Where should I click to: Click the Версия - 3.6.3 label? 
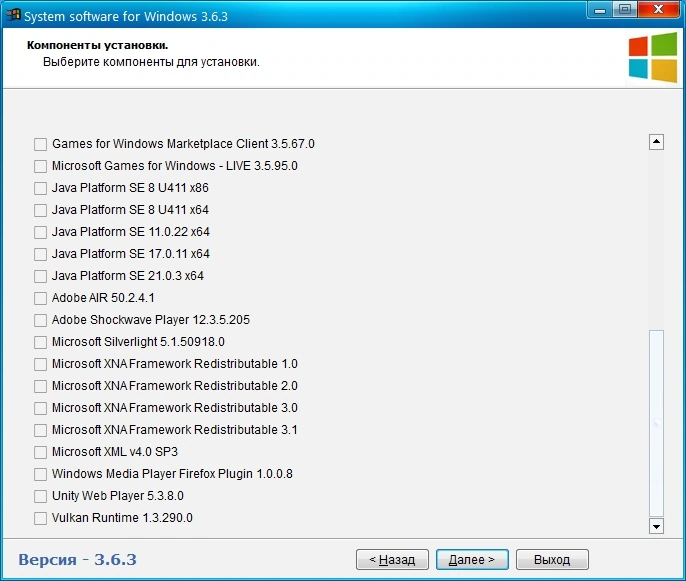click(77, 560)
